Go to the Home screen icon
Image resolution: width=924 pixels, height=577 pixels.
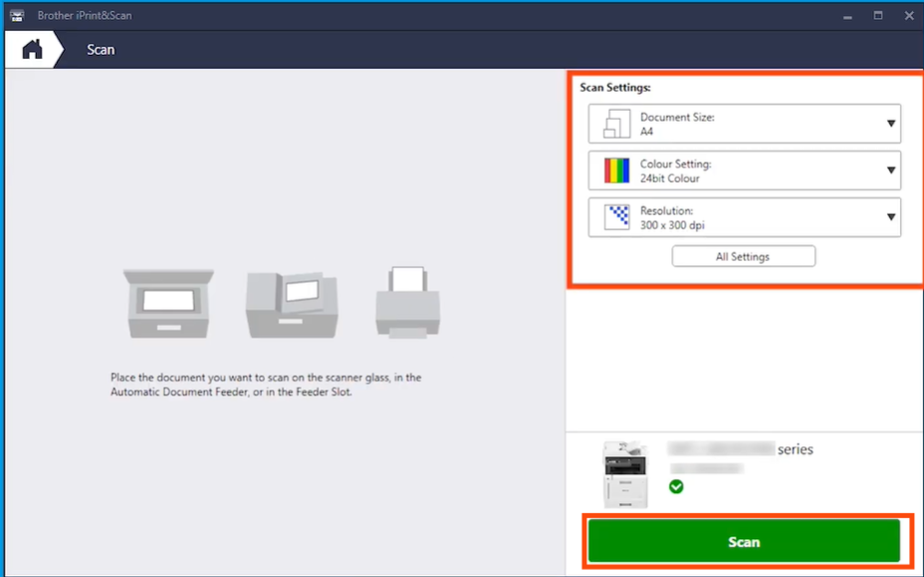tap(33, 50)
